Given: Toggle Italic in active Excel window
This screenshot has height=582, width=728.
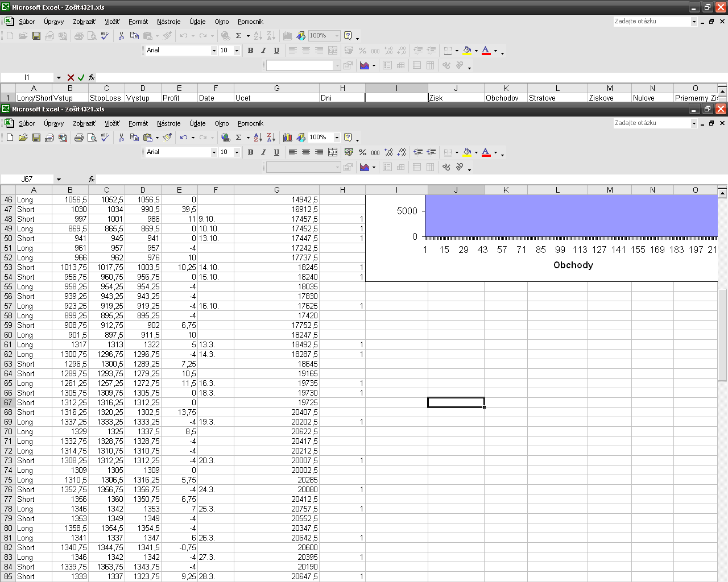Looking at the screenshot, I should [x=263, y=152].
